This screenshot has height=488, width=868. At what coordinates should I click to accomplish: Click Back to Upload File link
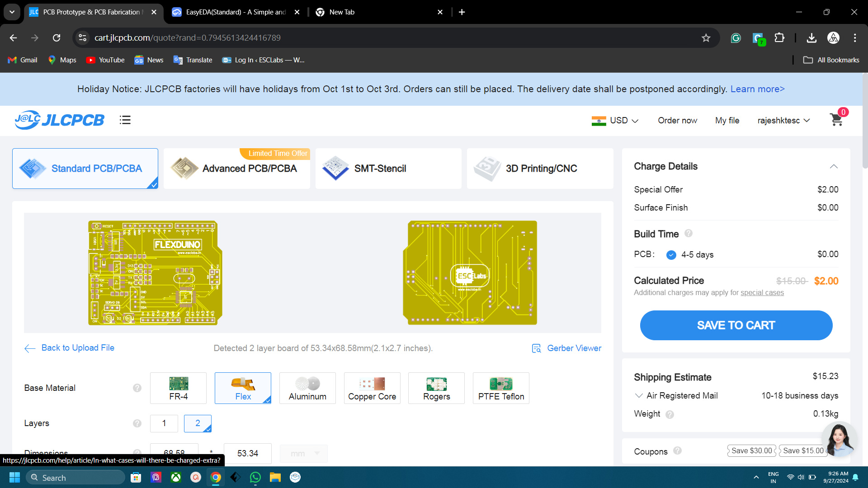70,348
